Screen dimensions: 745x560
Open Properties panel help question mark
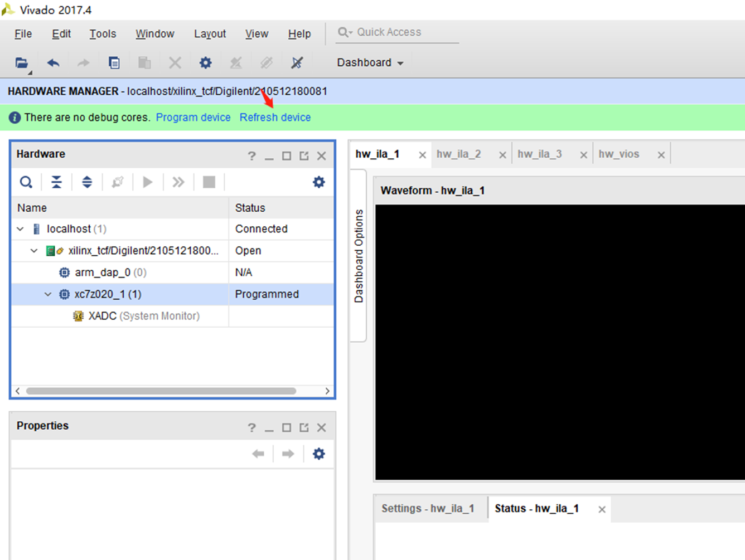[252, 428]
